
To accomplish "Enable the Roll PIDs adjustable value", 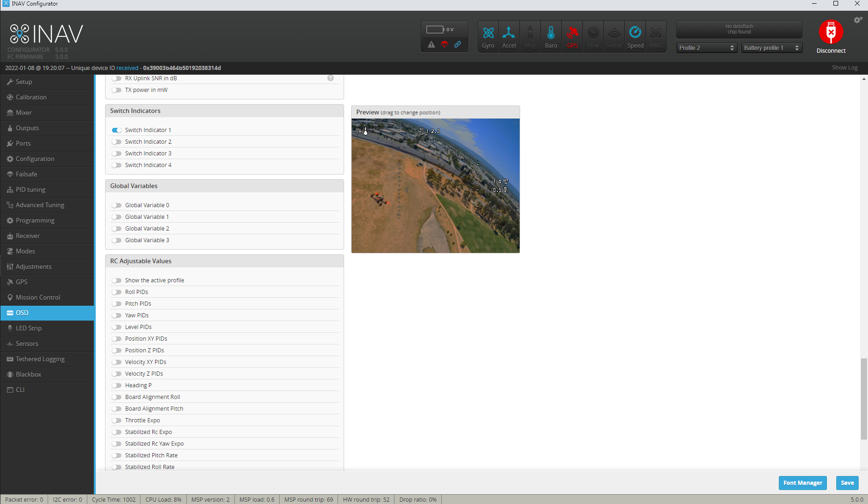I will click(x=117, y=292).
